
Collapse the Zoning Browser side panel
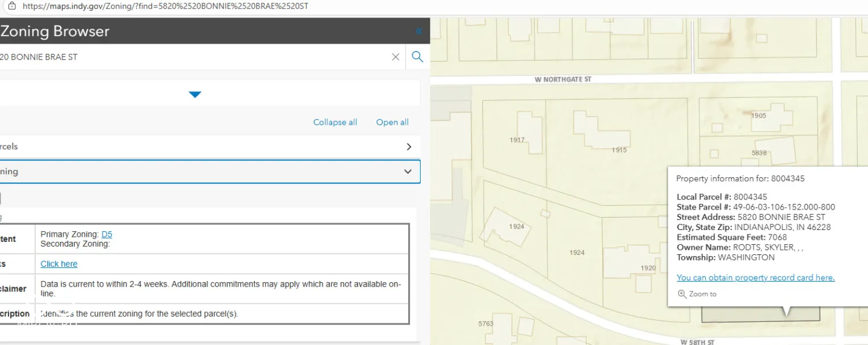pos(419,31)
